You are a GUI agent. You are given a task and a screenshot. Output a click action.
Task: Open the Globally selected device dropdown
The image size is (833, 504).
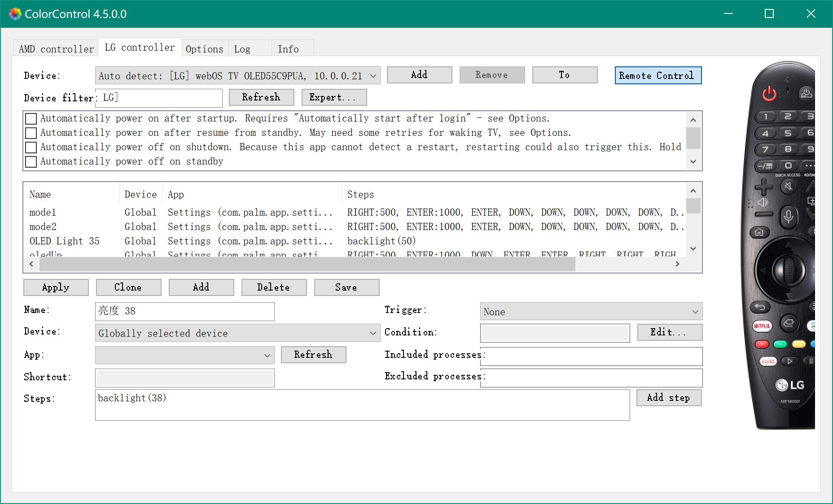pos(237,333)
